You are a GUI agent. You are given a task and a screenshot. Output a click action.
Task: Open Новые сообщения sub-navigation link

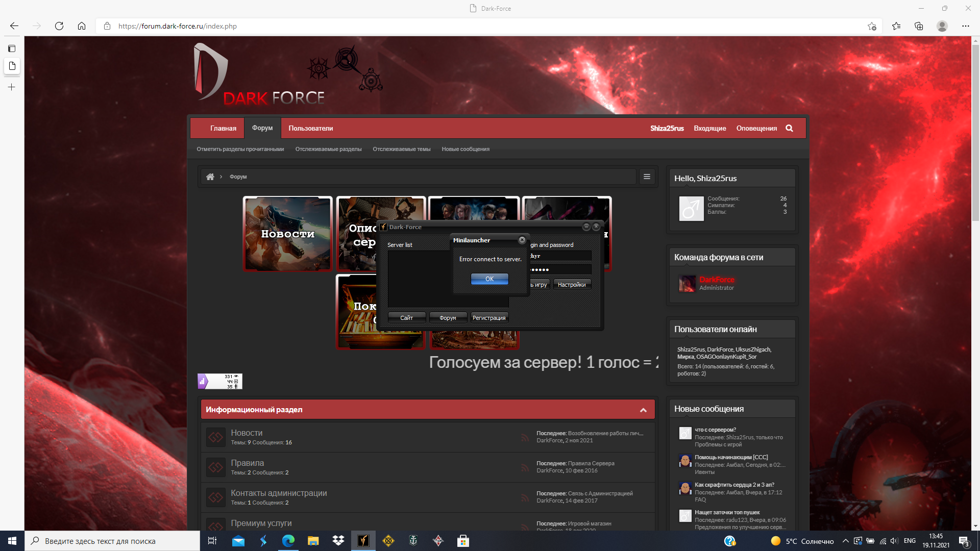pos(465,149)
